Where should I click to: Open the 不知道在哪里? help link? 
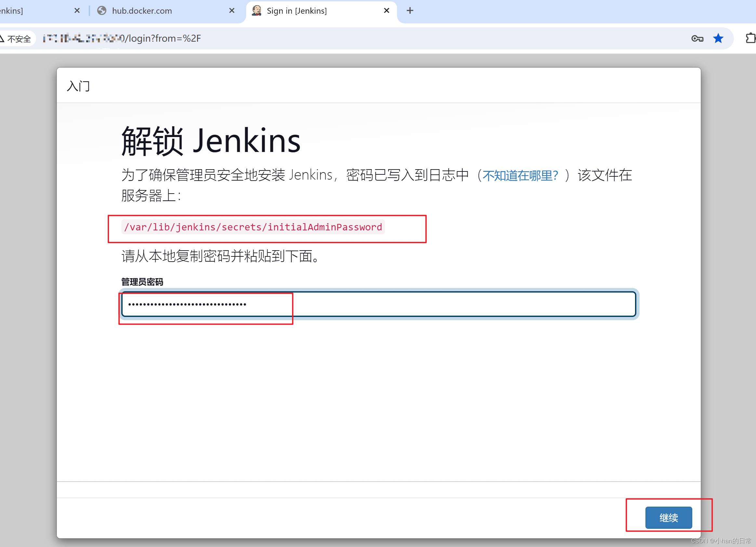[520, 175]
